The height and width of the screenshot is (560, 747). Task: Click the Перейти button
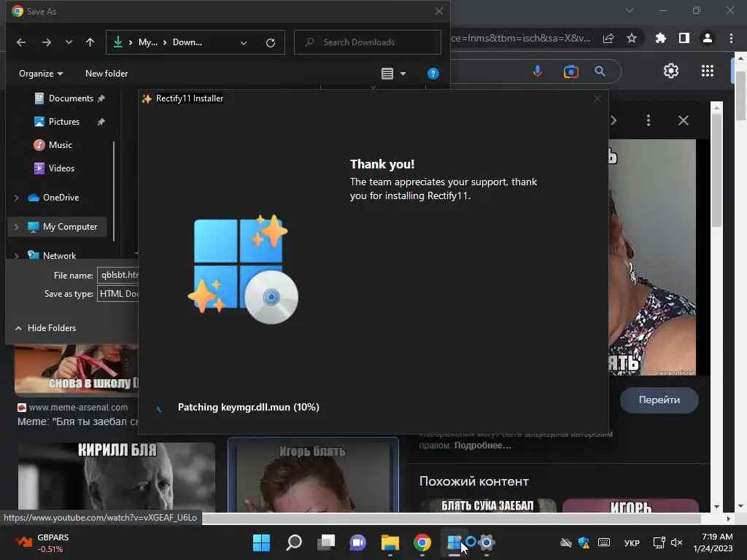point(659,400)
